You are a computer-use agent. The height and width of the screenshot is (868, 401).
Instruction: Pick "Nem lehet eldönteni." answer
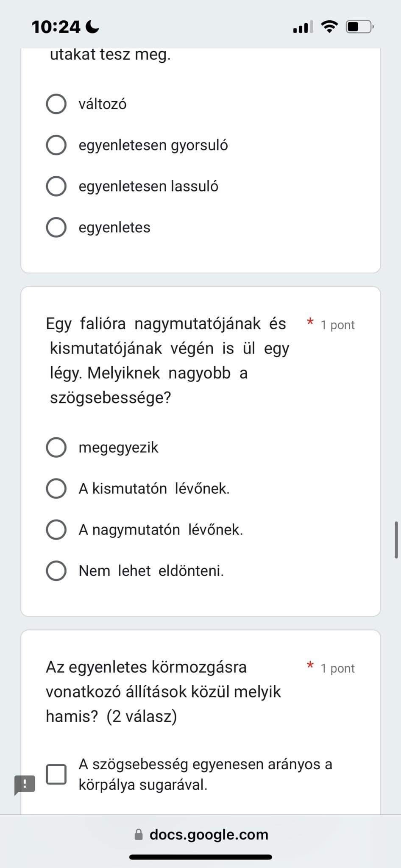tap(56, 571)
